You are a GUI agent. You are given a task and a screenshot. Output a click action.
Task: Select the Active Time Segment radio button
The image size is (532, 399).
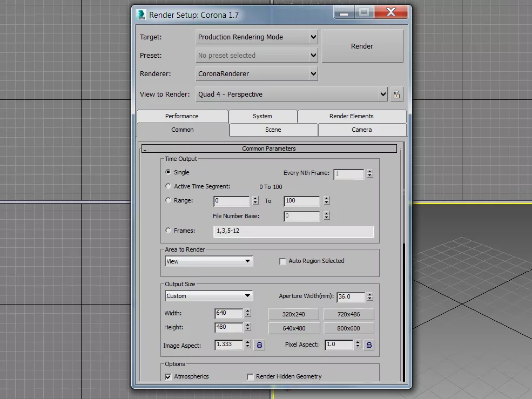click(x=168, y=186)
